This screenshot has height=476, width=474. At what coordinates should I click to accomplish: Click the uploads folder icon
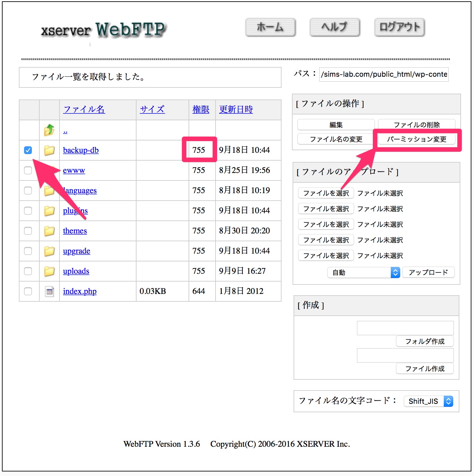49,271
